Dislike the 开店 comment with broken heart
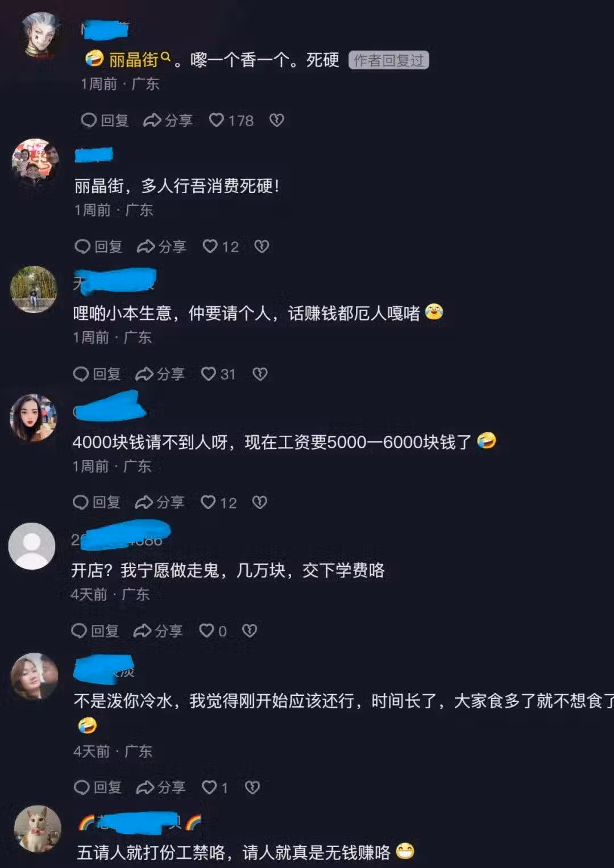Screen dimensions: 614x868 pos(250,631)
